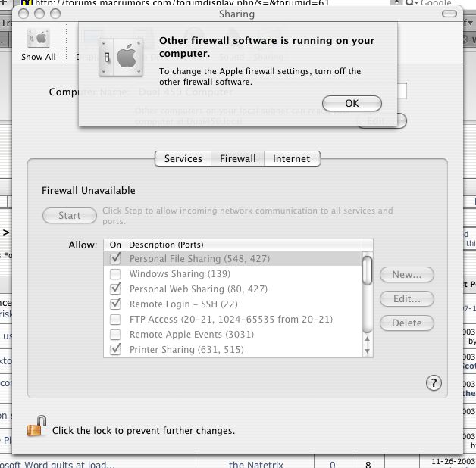Toggle Remote Login - SSH checkbox
Image resolution: width=476 pixels, height=468 pixels.
[115, 304]
